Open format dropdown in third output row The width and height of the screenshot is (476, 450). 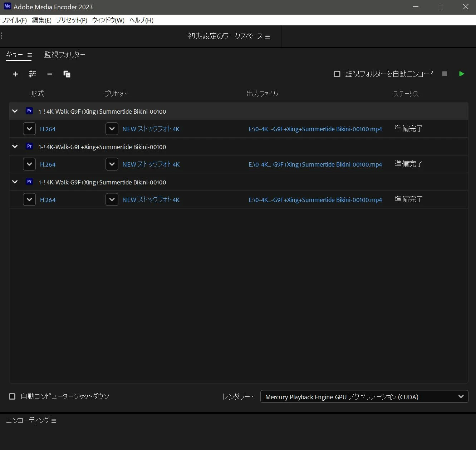pos(29,199)
